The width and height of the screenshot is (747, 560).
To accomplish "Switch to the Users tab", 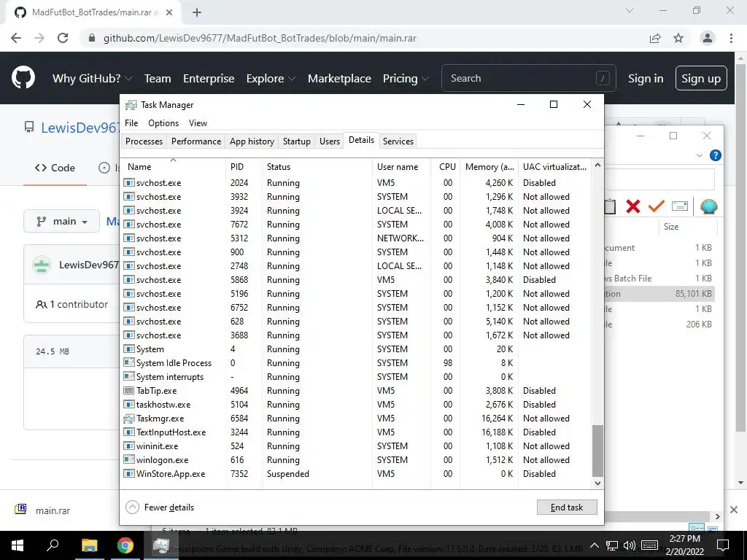I will 330,141.
